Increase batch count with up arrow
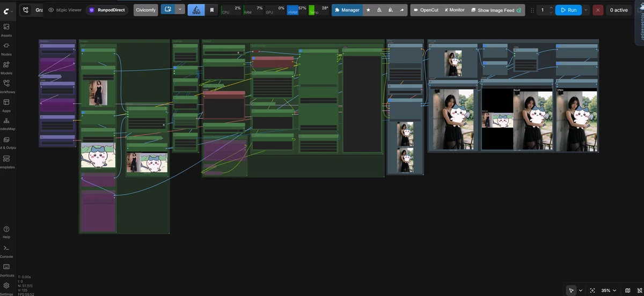The image size is (644, 296). click(x=551, y=8)
